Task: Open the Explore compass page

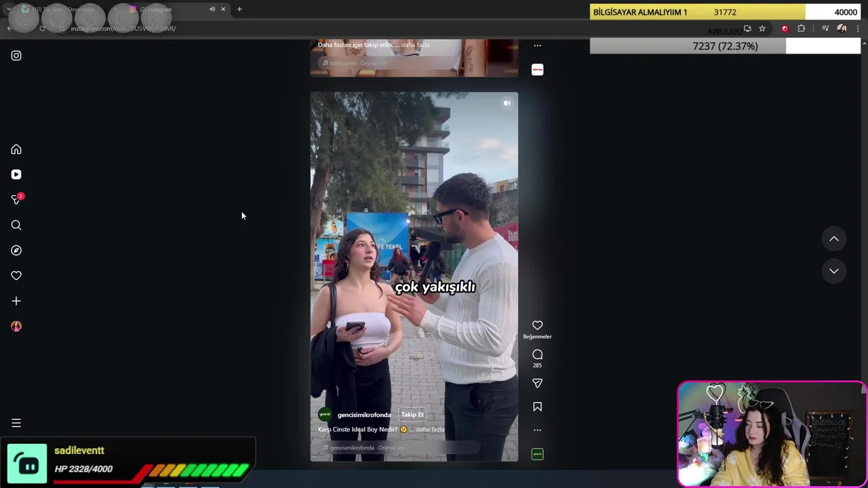Action: point(16,250)
